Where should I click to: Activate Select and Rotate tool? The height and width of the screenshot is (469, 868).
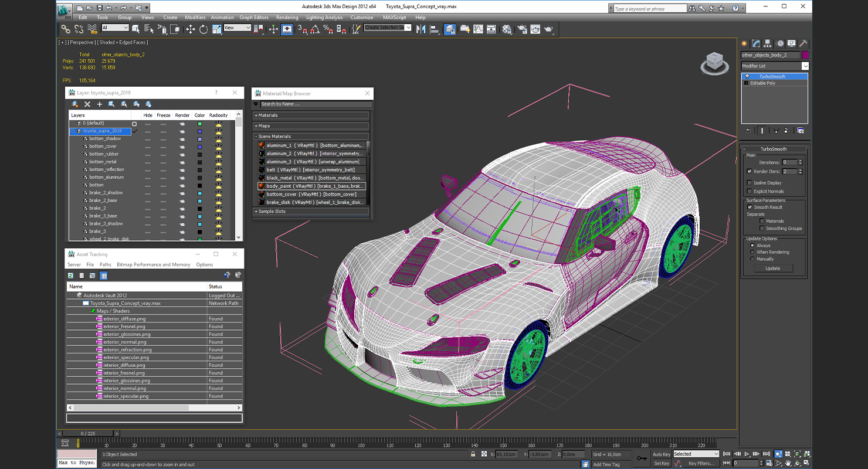tap(204, 29)
